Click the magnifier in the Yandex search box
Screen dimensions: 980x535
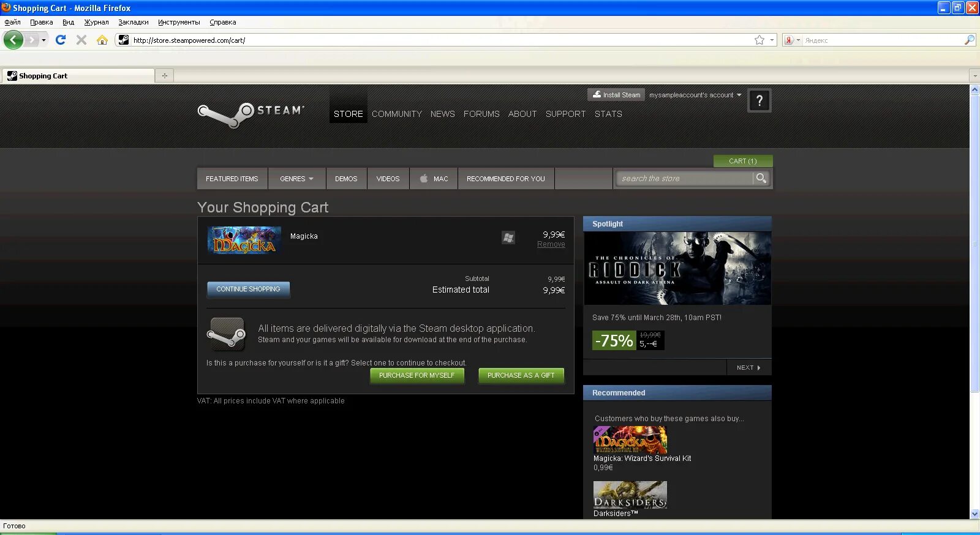click(x=969, y=40)
